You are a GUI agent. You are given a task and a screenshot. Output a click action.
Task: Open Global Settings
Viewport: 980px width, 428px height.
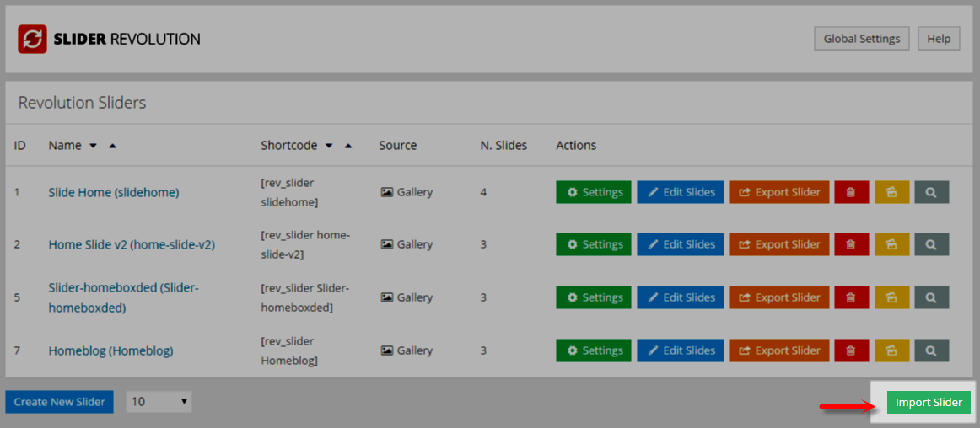pos(861,39)
